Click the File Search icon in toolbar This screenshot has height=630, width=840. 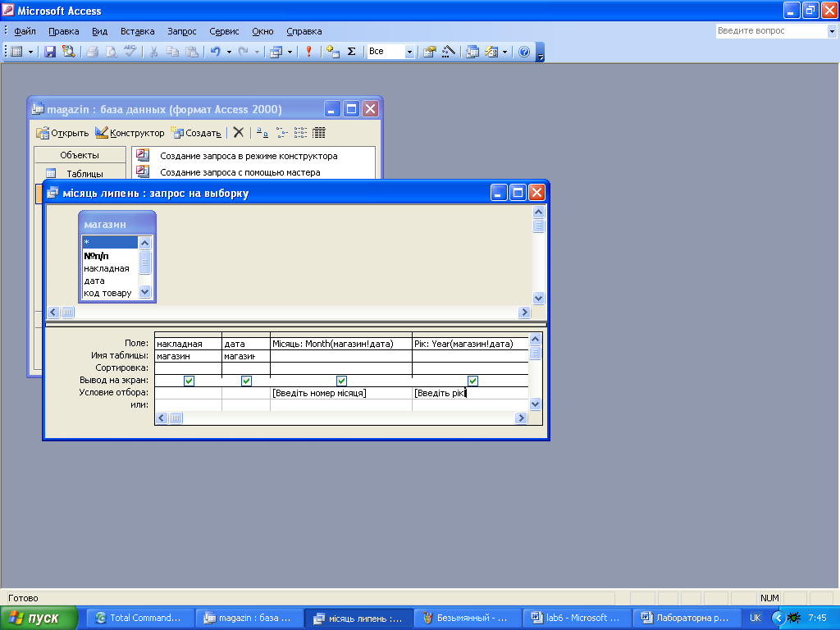pyautogui.click(x=68, y=52)
